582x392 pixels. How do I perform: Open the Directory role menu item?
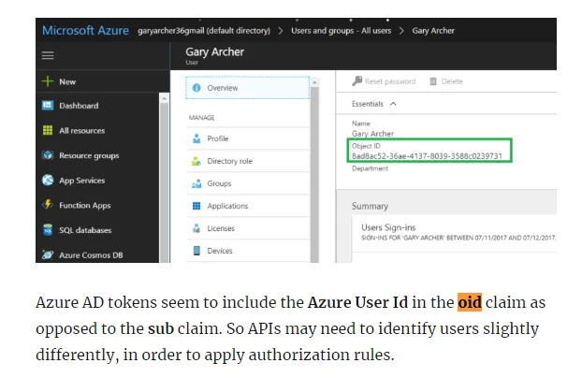248,161
